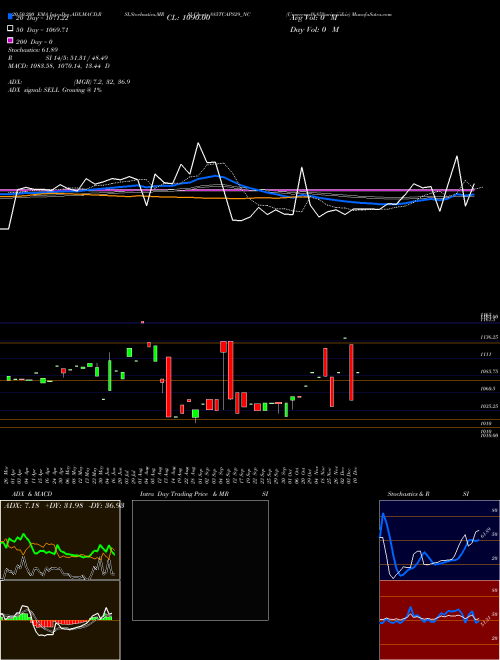Click the 'Day Vol: 0 M' reading
Screen dimensions: 500x660
314,29
